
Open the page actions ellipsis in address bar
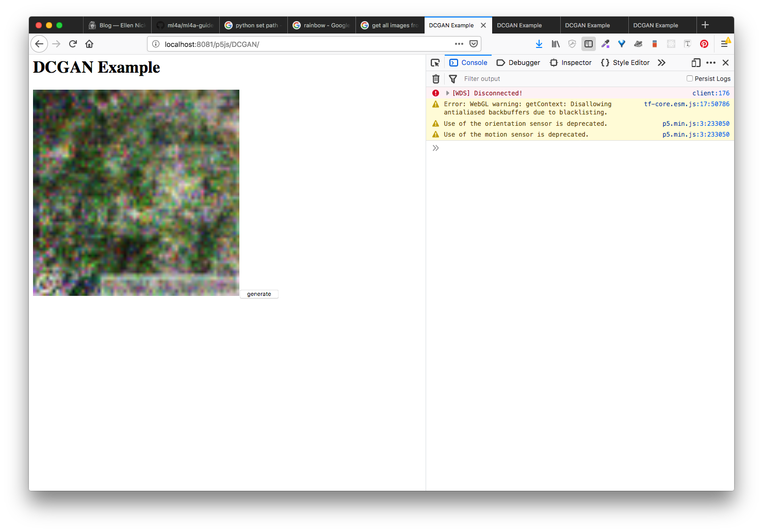point(459,44)
